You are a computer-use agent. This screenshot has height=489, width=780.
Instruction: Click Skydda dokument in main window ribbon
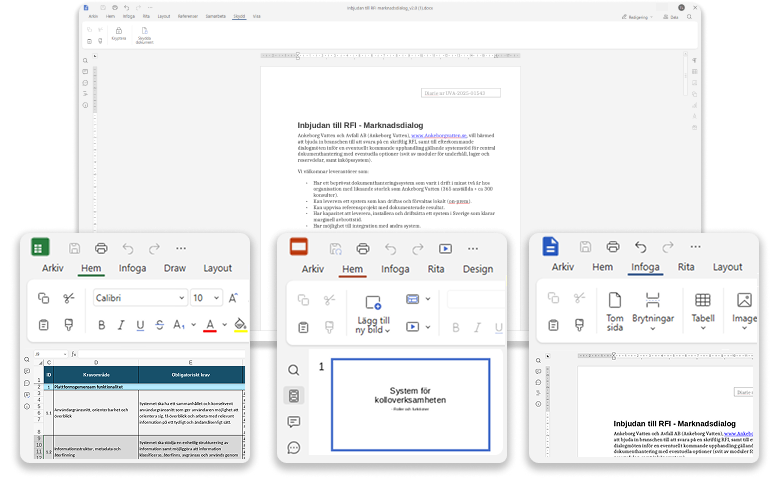144,36
